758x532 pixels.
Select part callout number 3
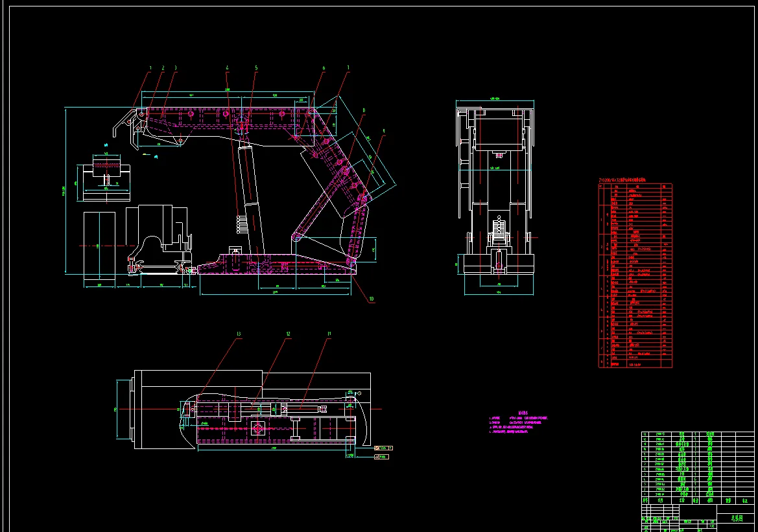pos(176,68)
